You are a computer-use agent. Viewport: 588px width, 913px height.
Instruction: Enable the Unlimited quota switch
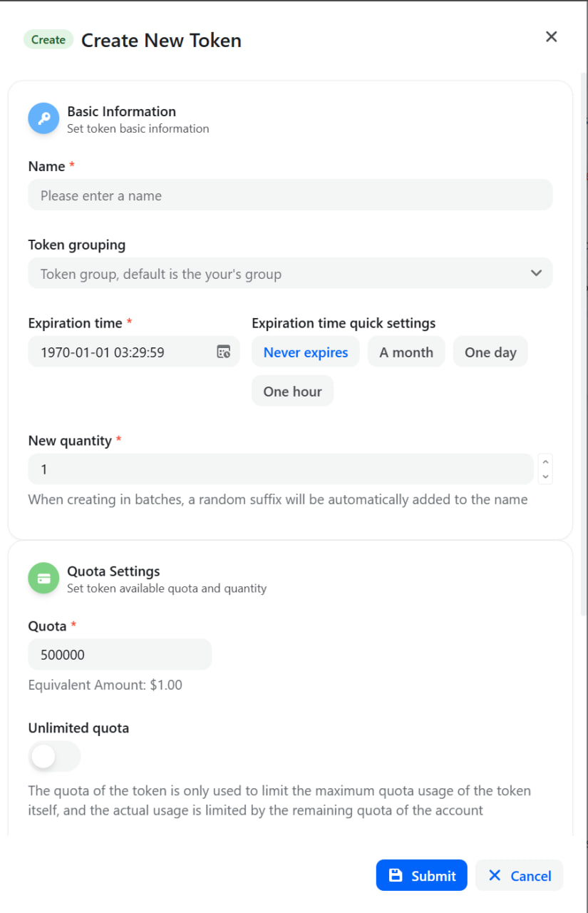point(55,757)
